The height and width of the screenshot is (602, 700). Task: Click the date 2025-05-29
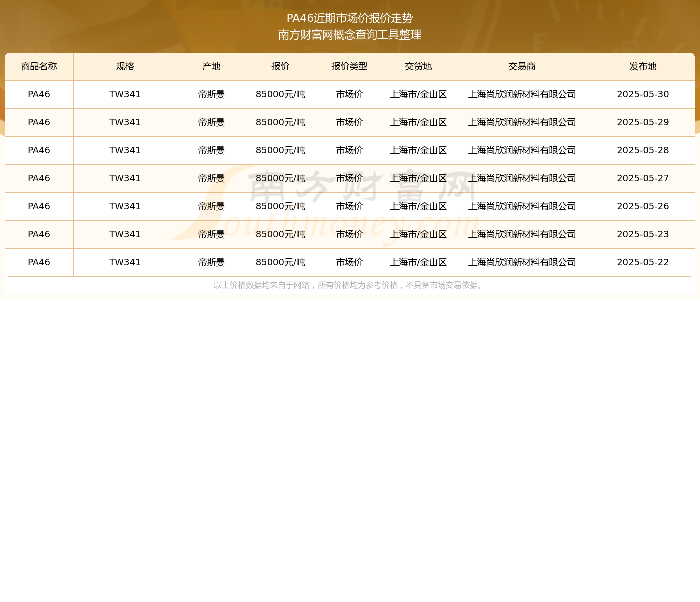tap(643, 122)
